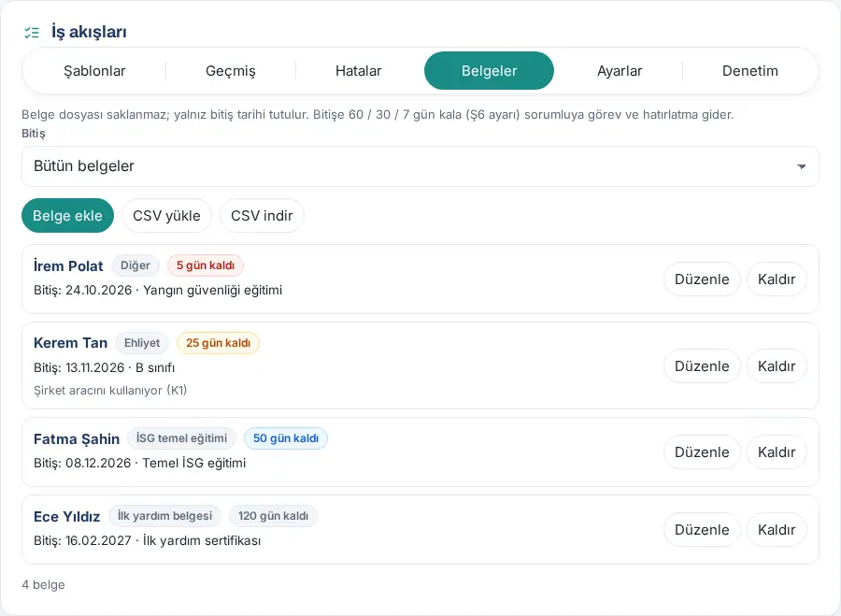Click "Bitiş: 08.12.2026 · Temel İSG eğitimi" text
Screen dimensions: 841x616
click(x=139, y=463)
